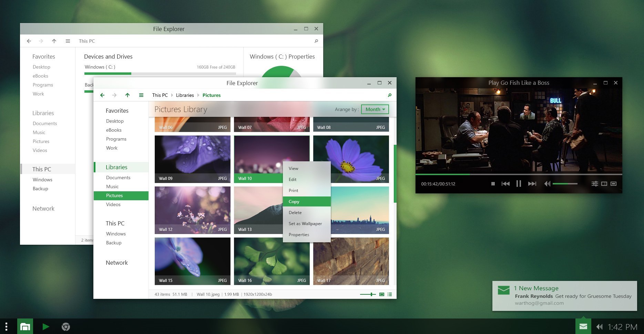The width and height of the screenshot is (644, 334).
Task: Switch to list view in Pictures Library statusbar
Action: click(390, 294)
